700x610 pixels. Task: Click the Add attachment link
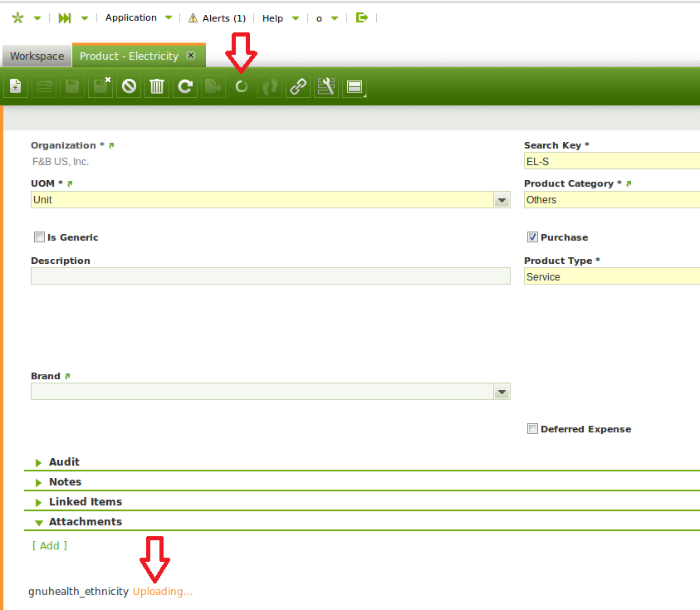click(x=50, y=545)
